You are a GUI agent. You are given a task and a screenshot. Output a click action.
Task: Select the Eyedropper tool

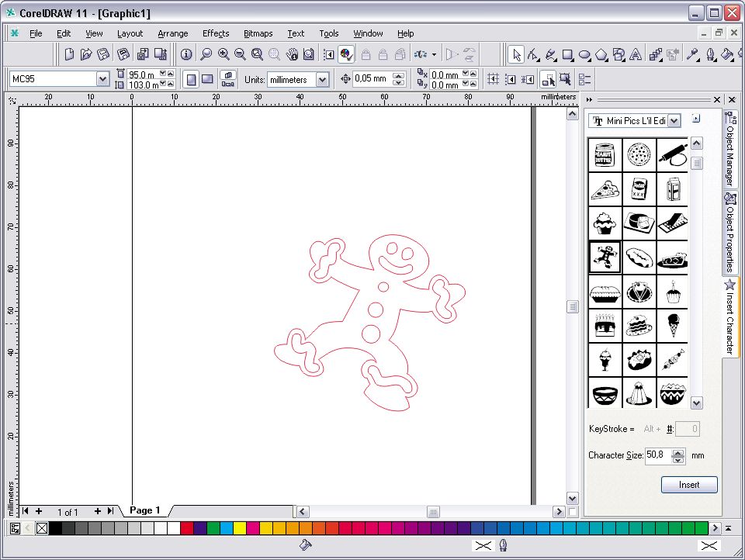click(693, 54)
